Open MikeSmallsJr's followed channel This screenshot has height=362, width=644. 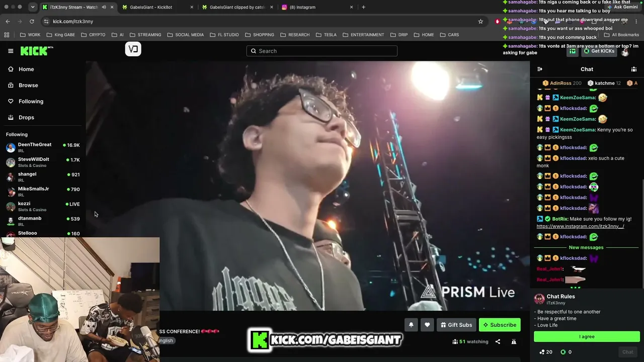(43, 192)
